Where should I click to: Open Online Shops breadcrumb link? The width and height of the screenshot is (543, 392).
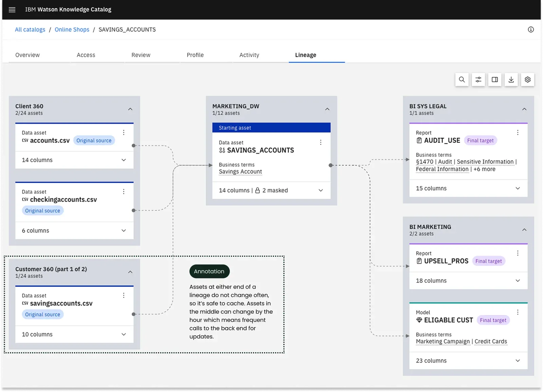coord(72,30)
